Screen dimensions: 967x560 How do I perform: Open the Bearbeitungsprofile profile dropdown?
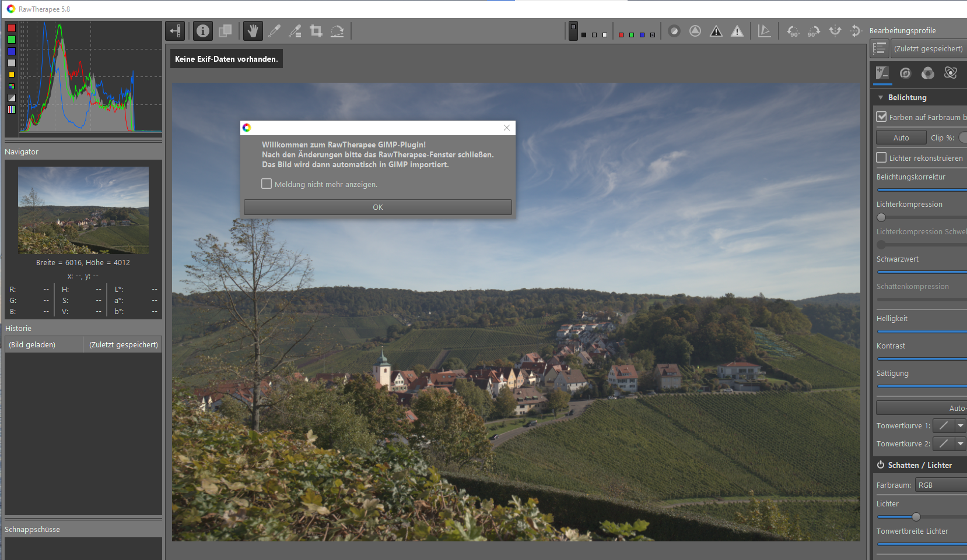coord(929,49)
